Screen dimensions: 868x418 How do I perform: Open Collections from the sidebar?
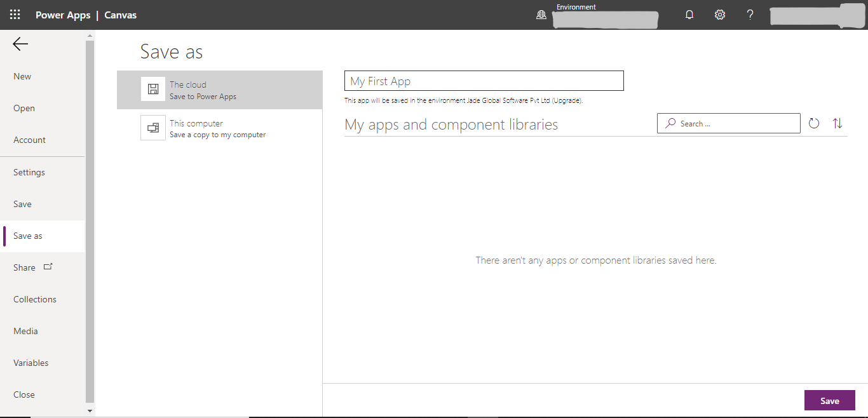tap(35, 299)
